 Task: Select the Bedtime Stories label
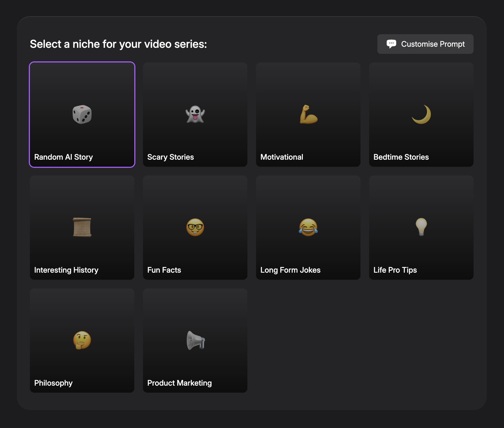click(x=401, y=157)
